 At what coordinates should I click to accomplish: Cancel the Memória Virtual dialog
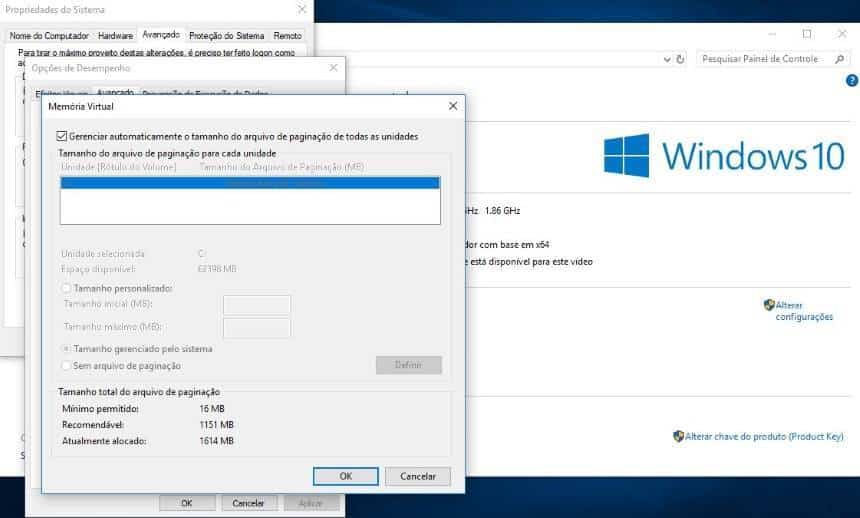[417, 476]
